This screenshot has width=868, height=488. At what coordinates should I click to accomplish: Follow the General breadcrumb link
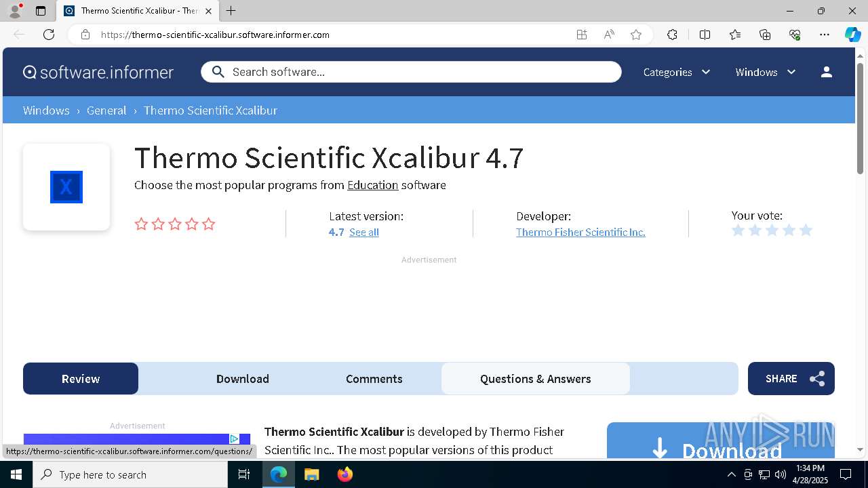106,110
